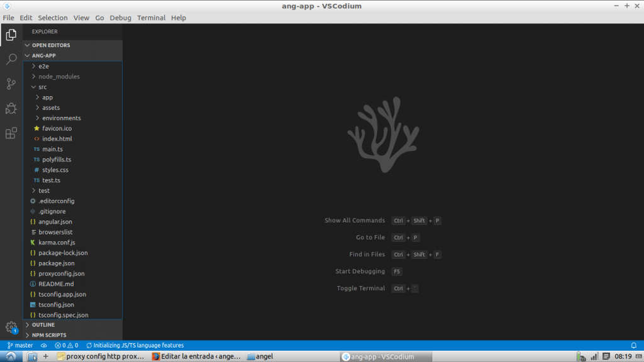Open the Debug menu
644x362 pixels.
pos(120,18)
